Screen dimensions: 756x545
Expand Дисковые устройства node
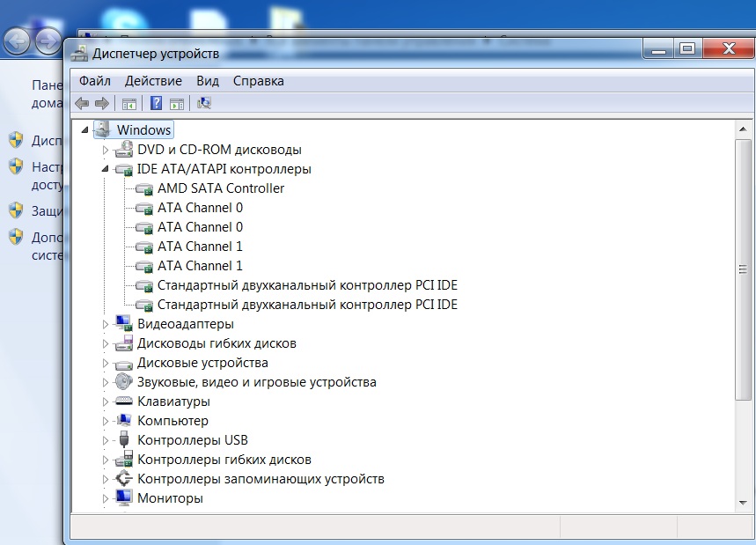(106, 363)
